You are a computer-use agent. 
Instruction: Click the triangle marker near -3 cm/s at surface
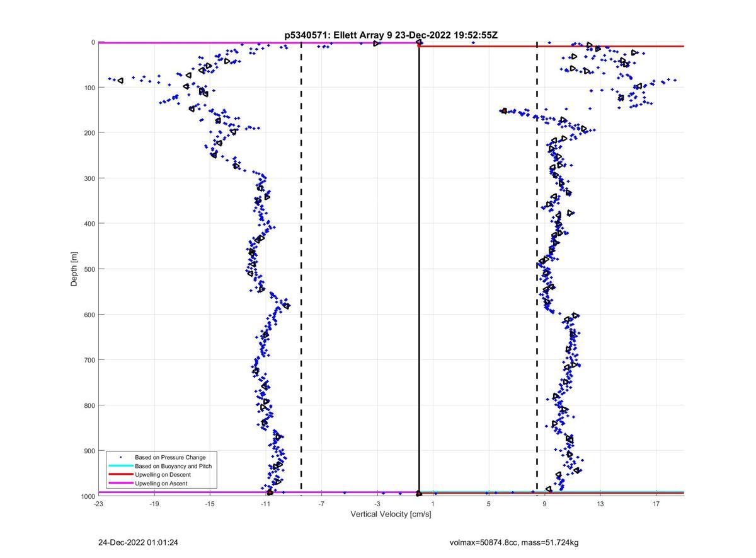pyautogui.click(x=377, y=44)
